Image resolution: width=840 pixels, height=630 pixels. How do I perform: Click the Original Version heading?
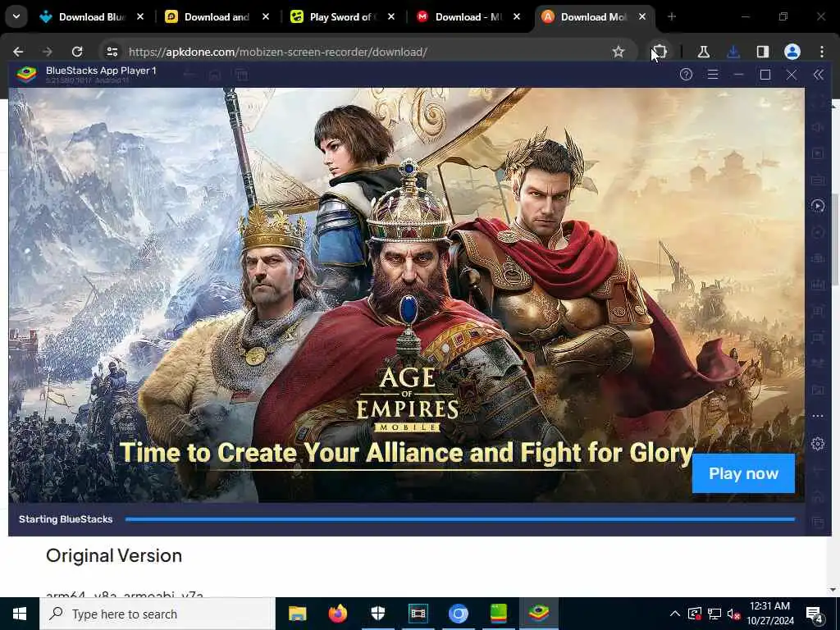[x=114, y=555]
